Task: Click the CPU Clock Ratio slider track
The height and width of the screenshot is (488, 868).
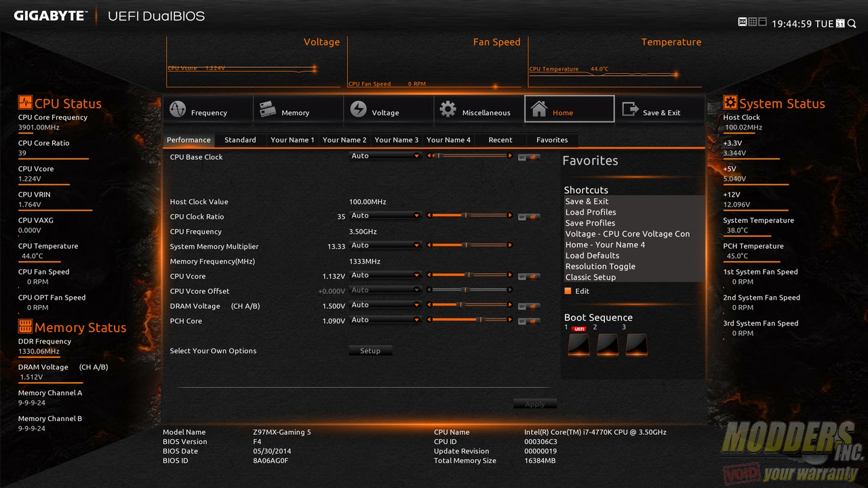Action: click(469, 216)
